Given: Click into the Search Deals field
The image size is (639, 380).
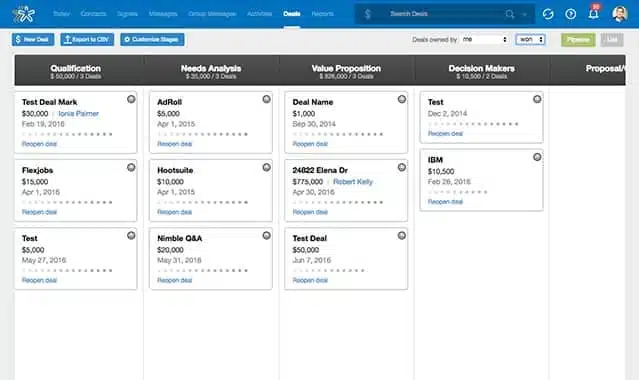Looking at the screenshot, I should point(444,14).
